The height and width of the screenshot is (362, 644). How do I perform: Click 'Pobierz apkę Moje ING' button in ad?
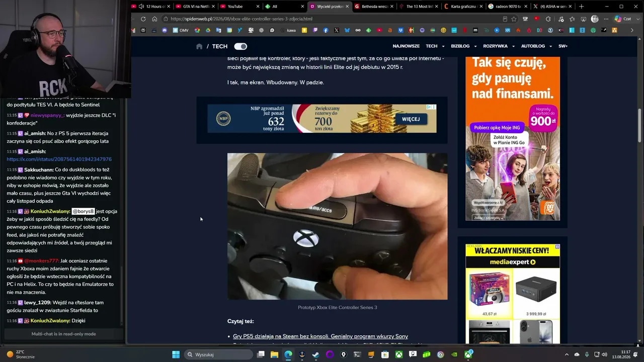(497, 128)
